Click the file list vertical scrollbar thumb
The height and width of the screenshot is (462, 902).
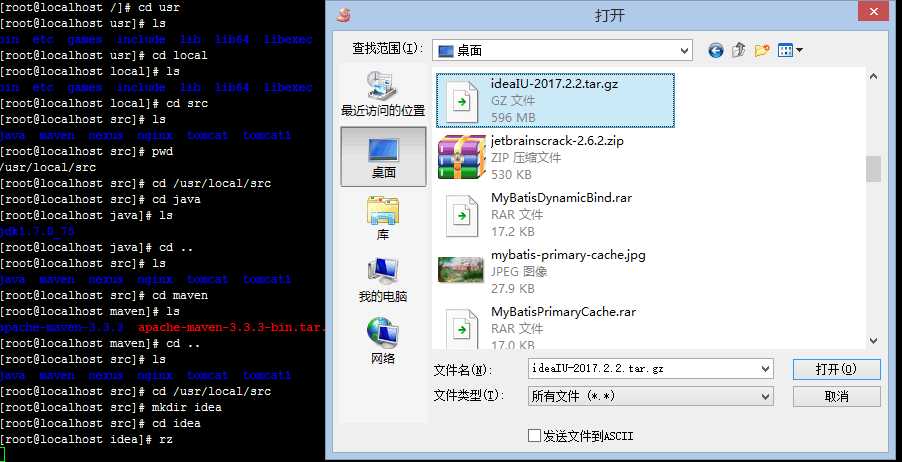874,169
